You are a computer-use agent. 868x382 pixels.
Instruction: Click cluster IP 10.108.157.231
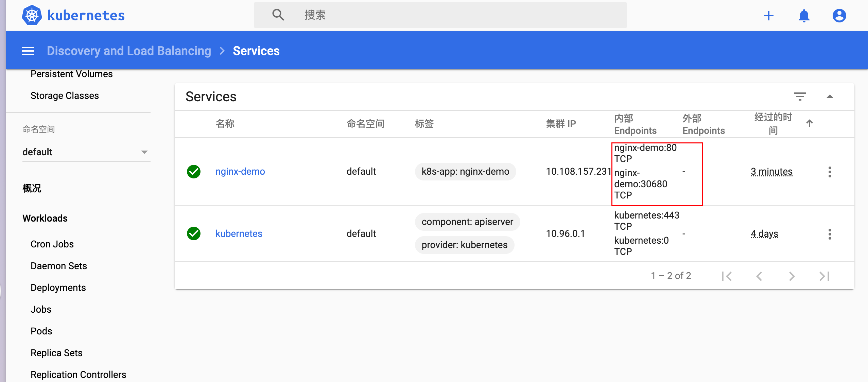click(x=578, y=171)
